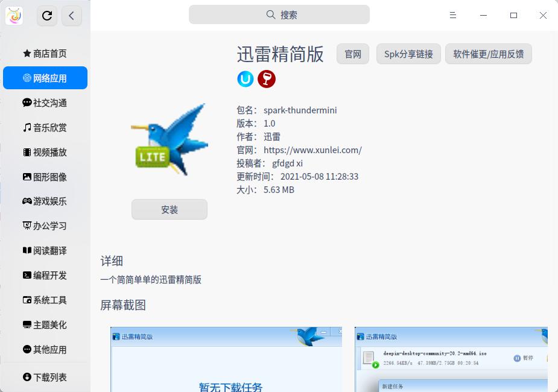Click the Wine compatibility badge

coord(267,79)
